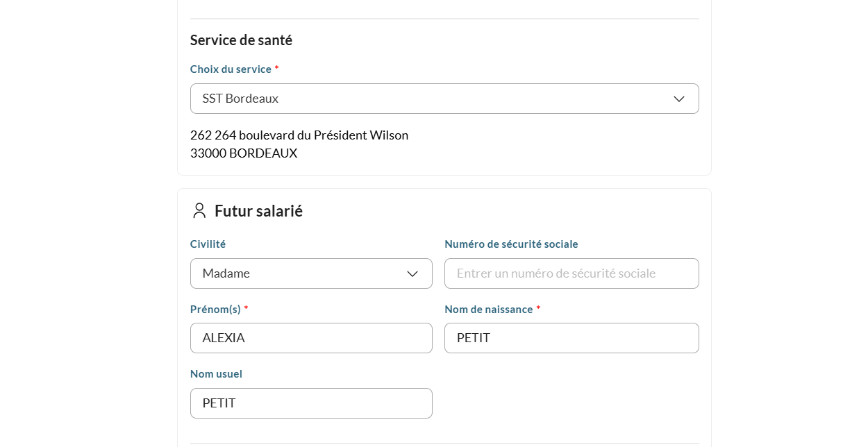This screenshot has height=447, width=868.
Task: Select the Nom de naissance input field
Action: (571, 338)
